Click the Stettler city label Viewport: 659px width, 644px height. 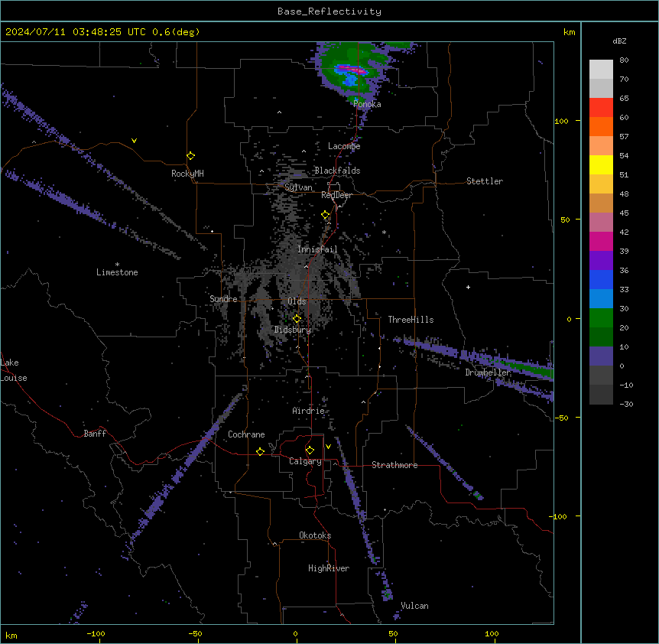pyautogui.click(x=485, y=181)
